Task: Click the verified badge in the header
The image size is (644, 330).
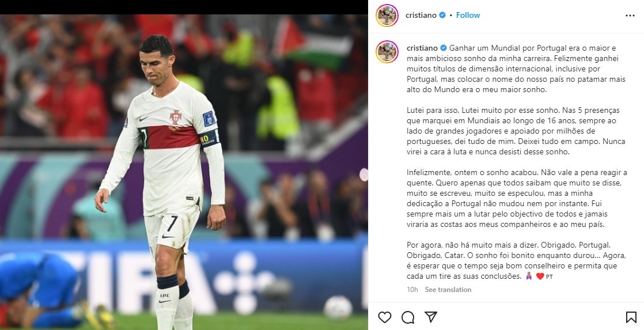Action: pos(442,15)
